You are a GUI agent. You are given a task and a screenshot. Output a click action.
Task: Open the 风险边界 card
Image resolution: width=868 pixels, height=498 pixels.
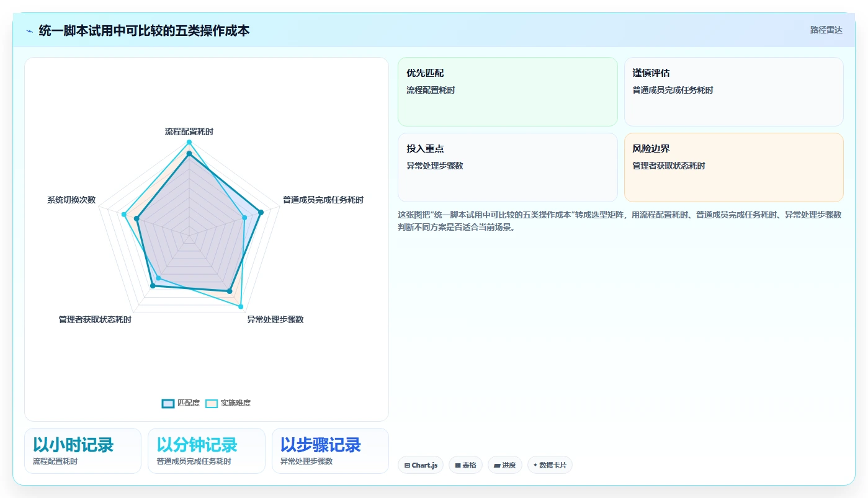pos(734,167)
